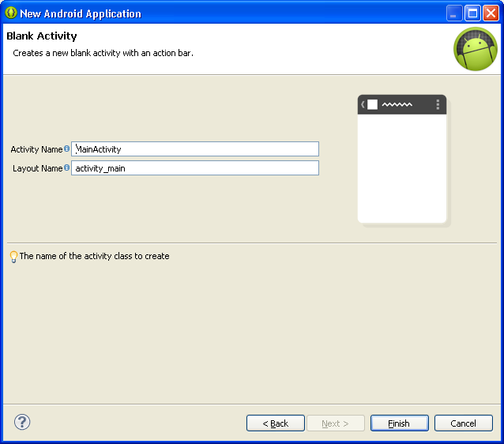Click the Finish button
Image resolution: width=504 pixels, height=444 pixels.
(x=399, y=423)
